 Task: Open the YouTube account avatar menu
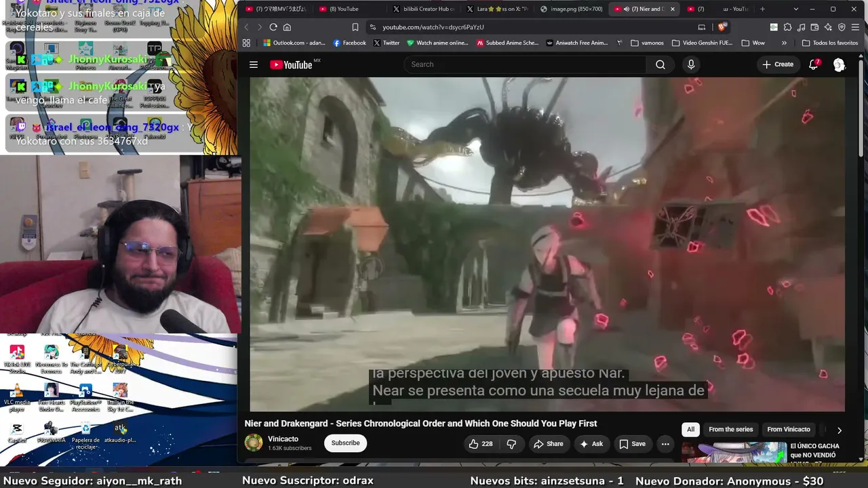pyautogui.click(x=839, y=64)
